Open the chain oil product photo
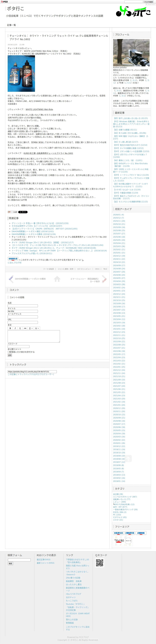Viewport: 156px width, 644px height. (x=21, y=74)
